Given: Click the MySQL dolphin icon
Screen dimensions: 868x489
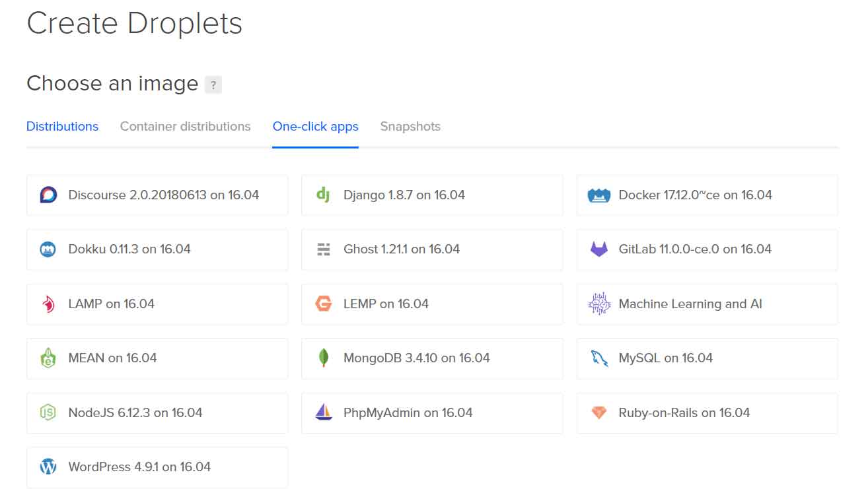Looking at the screenshot, I should [x=598, y=358].
